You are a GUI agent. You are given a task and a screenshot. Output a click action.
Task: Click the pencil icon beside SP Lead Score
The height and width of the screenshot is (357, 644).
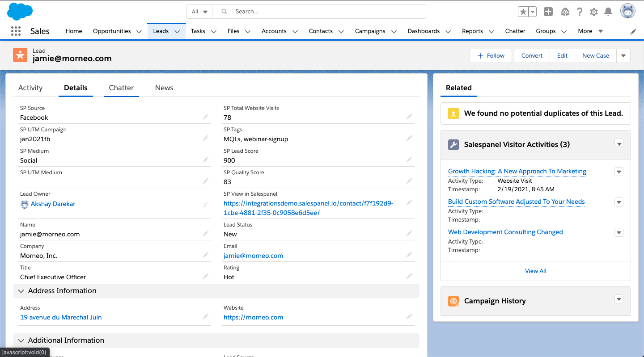click(x=409, y=160)
